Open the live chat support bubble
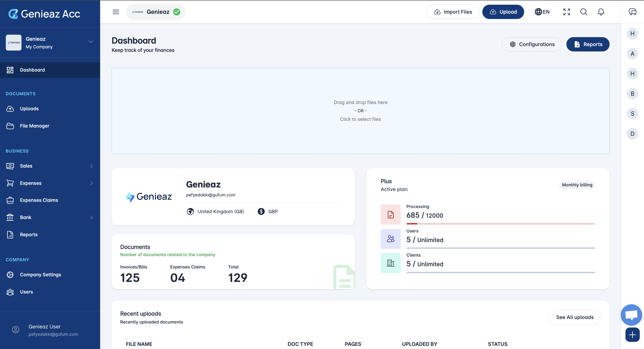The image size is (644, 349). tap(631, 315)
